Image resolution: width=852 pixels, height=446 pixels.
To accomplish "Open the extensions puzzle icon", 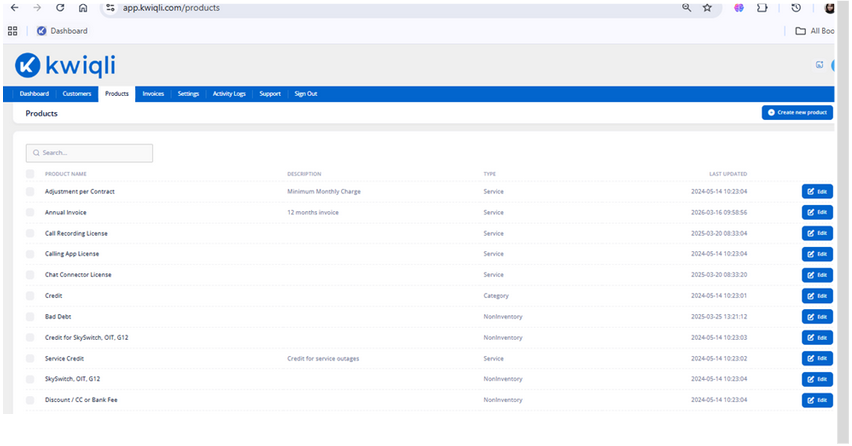I will pyautogui.click(x=762, y=8).
